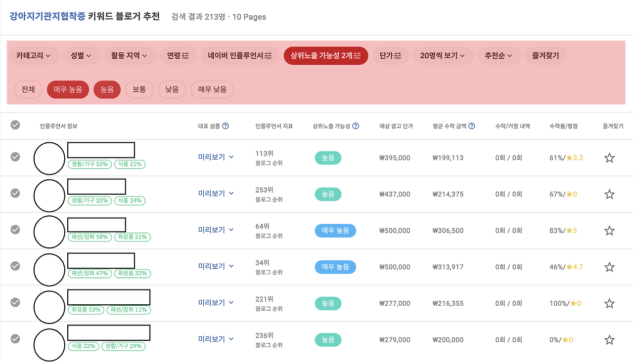This screenshot has height=364, width=633.
Task: Click the 전체 filter button
Action: [28, 89]
